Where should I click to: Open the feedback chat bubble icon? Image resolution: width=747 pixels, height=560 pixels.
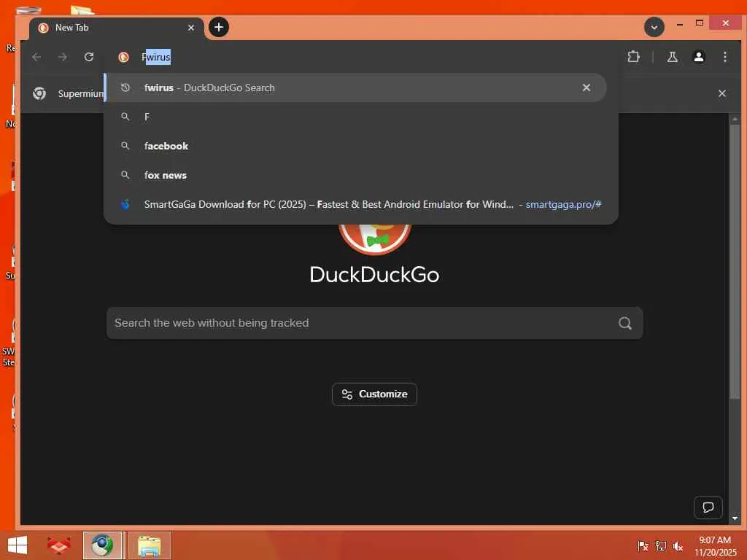(x=708, y=507)
